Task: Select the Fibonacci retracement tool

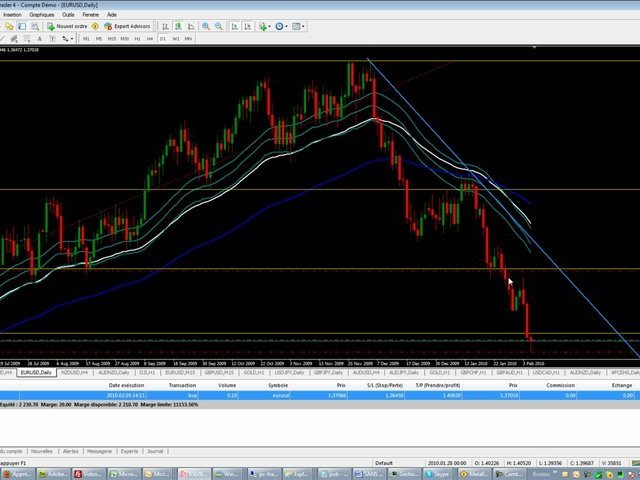Action: tap(27, 38)
